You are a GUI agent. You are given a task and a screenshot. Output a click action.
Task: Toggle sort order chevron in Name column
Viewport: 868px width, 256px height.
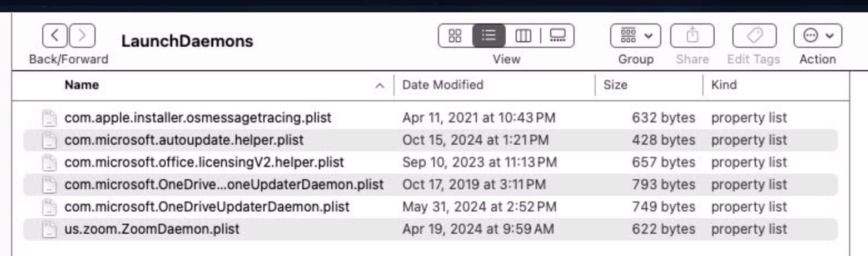tap(380, 86)
